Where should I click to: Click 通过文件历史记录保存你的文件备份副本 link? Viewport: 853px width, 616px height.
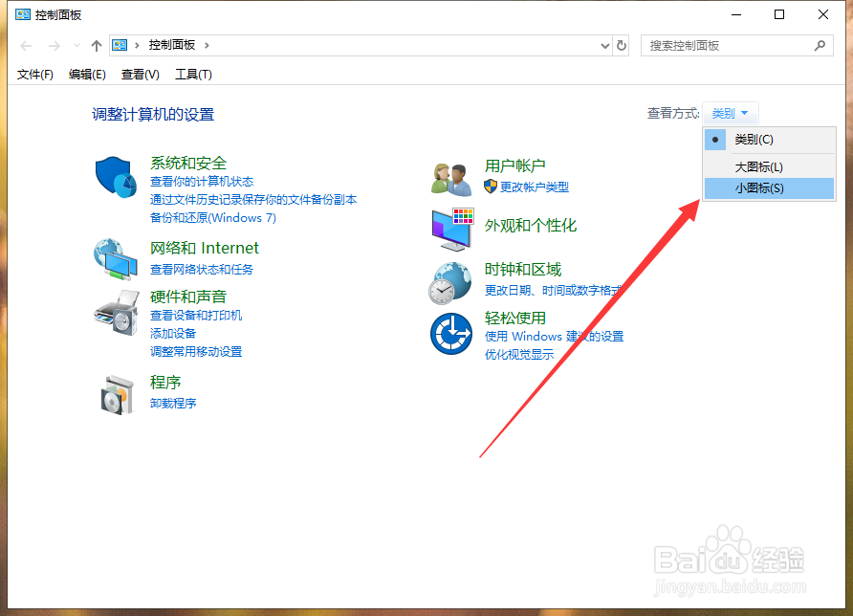click(x=253, y=200)
